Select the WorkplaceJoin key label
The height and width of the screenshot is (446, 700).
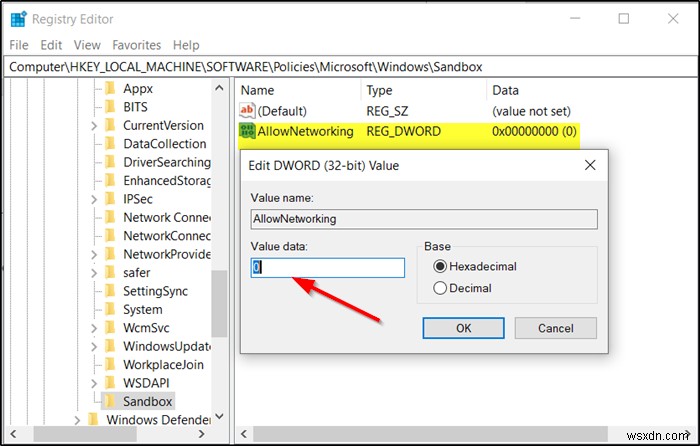pyautogui.click(x=163, y=365)
